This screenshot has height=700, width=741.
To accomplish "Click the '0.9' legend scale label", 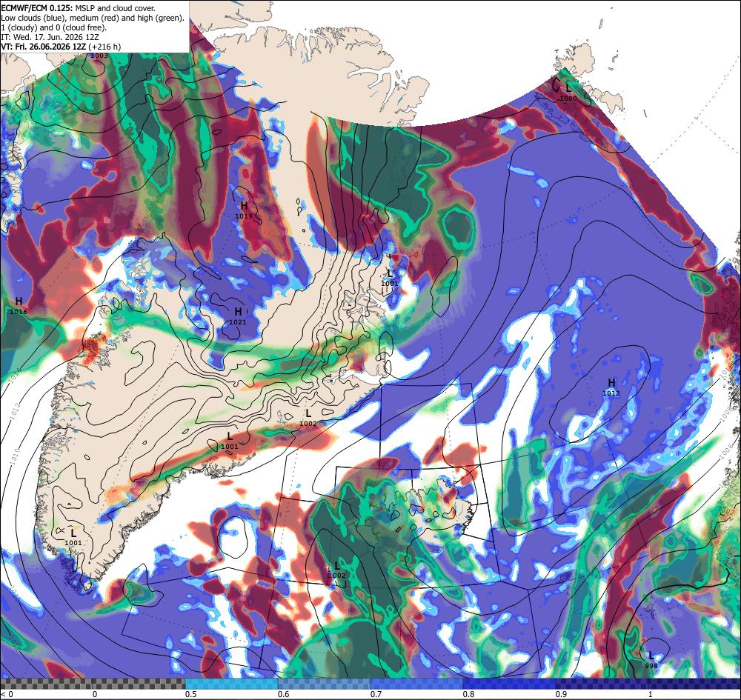I will 562,694.
